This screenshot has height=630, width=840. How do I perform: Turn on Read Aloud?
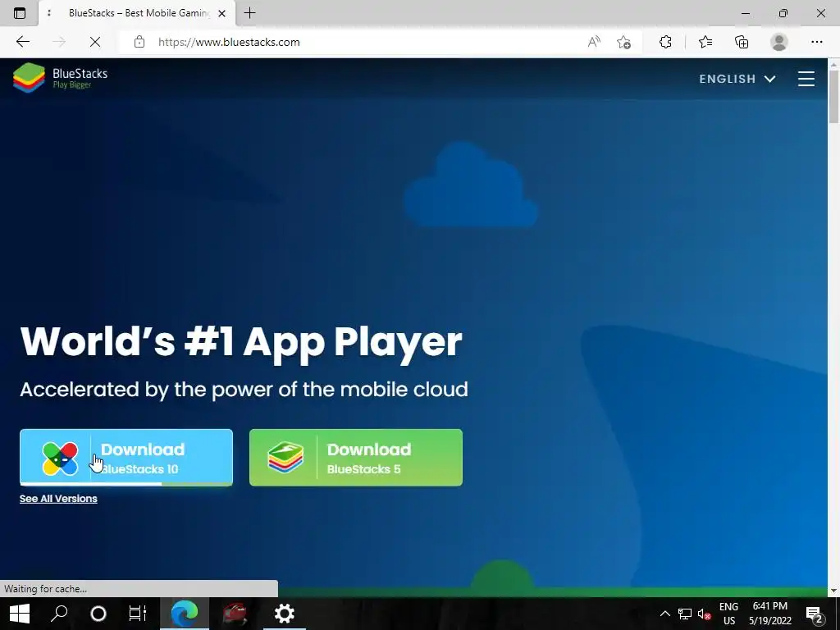coord(594,42)
